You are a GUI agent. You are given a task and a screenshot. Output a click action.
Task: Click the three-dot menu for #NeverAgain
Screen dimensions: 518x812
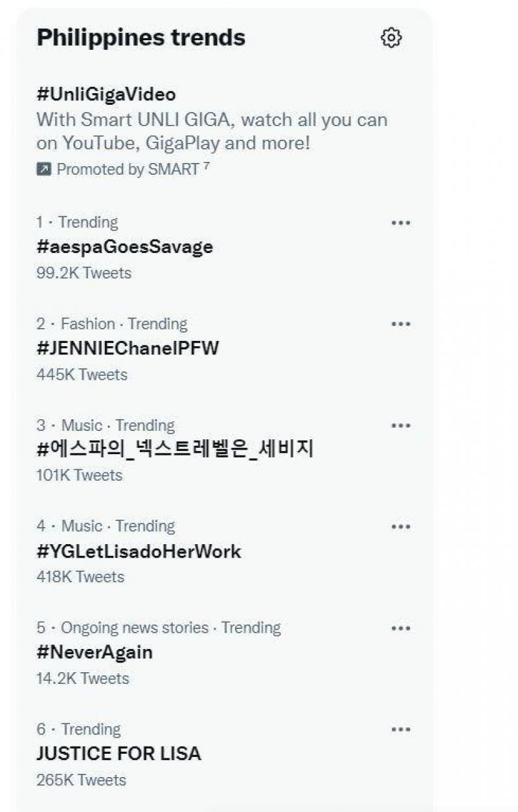click(x=401, y=628)
